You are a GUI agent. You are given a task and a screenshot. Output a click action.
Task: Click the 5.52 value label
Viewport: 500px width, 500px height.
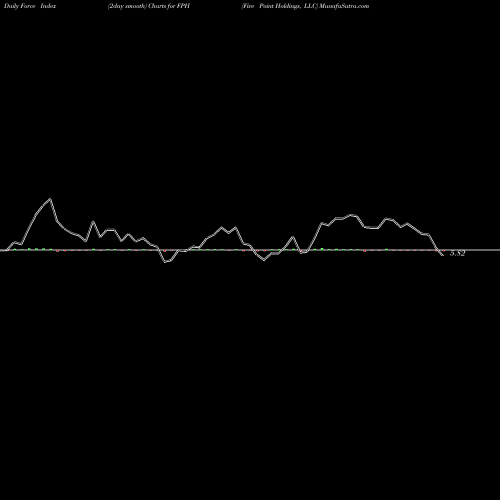coord(457,253)
